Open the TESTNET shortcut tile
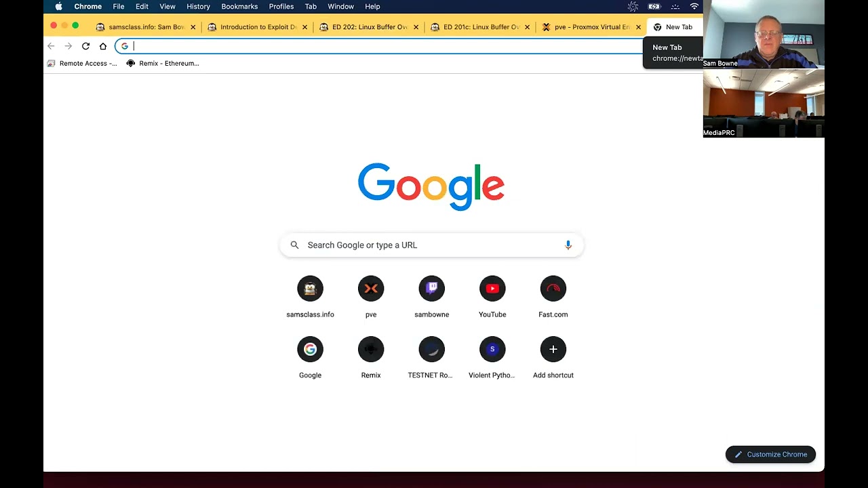This screenshot has height=488, width=868. point(431,358)
